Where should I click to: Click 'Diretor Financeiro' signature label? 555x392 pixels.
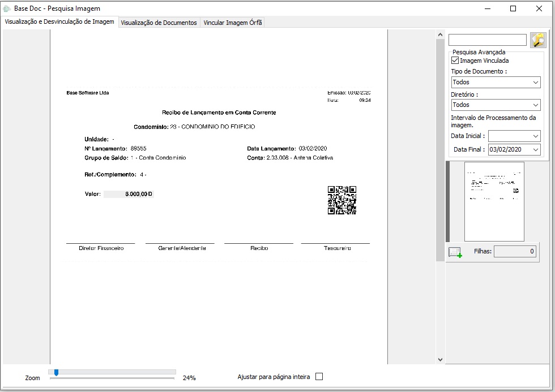point(101,248)
